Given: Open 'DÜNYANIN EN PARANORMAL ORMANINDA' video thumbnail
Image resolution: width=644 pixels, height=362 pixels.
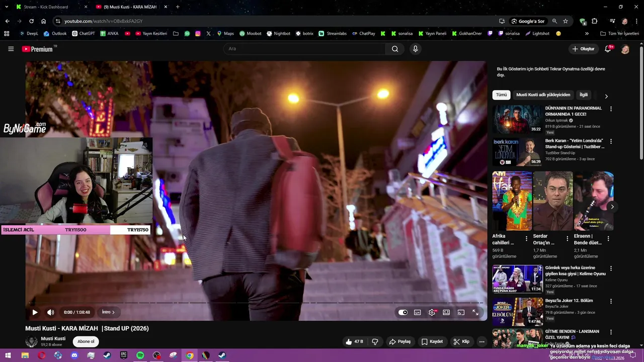Looking at the screenshot, I should point(517,119).
